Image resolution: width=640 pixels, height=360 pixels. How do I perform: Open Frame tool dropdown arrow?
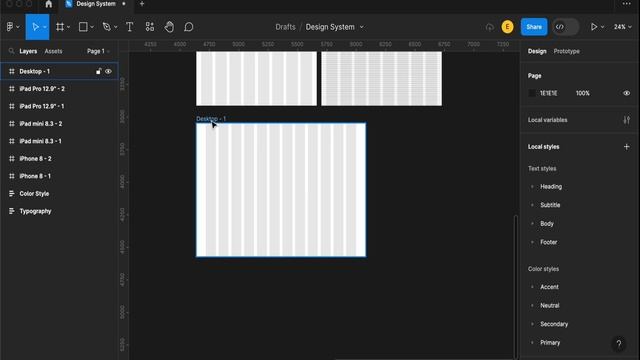point(68,27)
